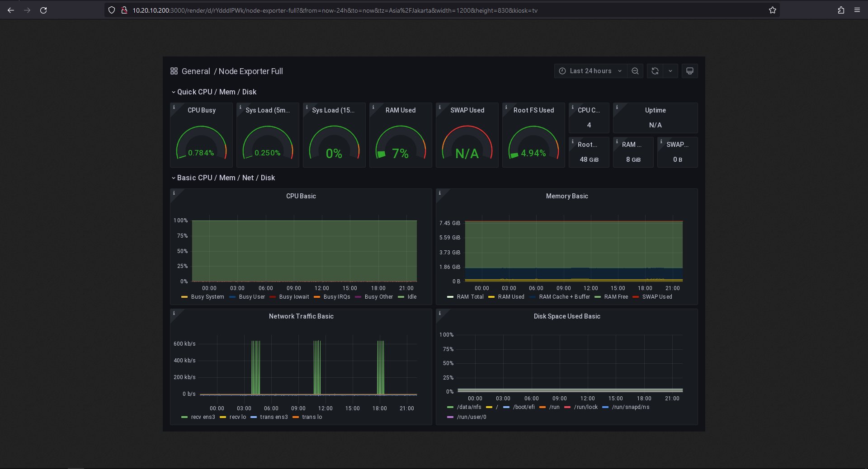
Task: Click the Busy IRQs legend color swatch
Action: pos(317,297)
